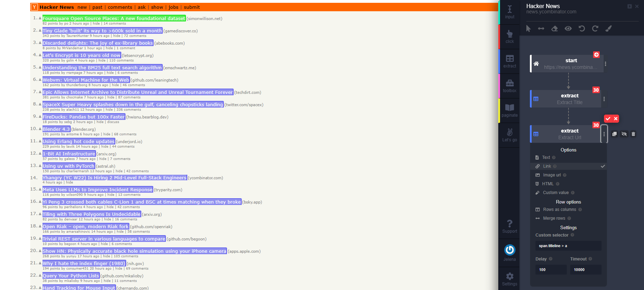Open three-dot menu of Extract Title node
This screenshot has width=644, height=290.
604,99
